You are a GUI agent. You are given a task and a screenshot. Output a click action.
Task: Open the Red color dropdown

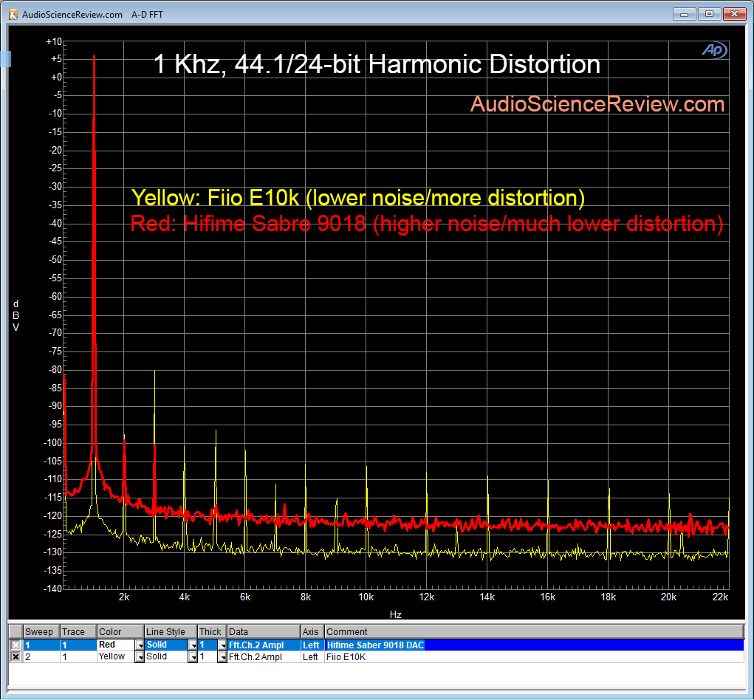(x=140, y=645)
